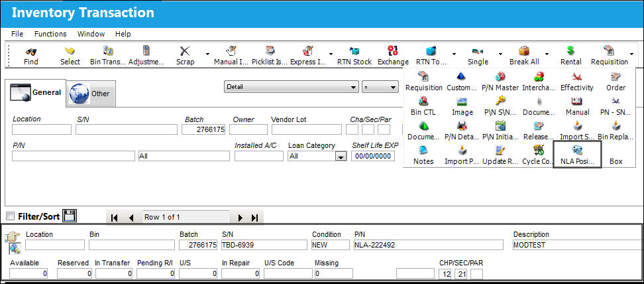The width and height of the screenshot is (644, 284).
Task: Expand the Express Issue dropdown arrow
Action: coord(331,54)
